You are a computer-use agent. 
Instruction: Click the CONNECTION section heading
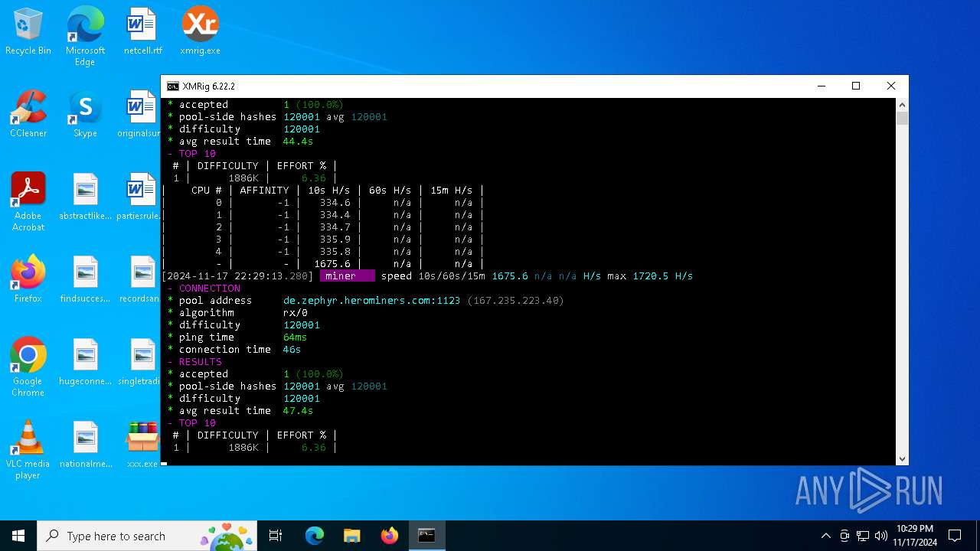209,289
